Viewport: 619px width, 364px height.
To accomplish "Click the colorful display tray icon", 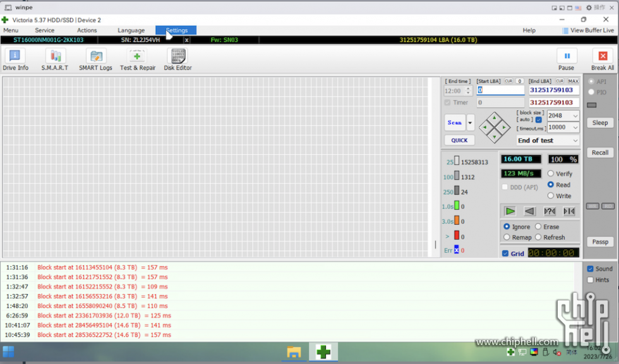I will click(534, 352).
